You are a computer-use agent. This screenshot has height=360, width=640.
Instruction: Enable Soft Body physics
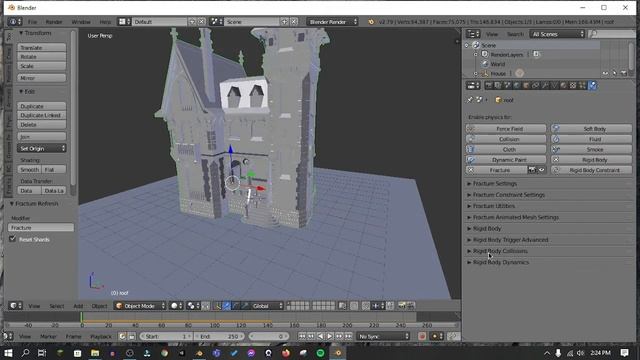[x=591, y=129]
